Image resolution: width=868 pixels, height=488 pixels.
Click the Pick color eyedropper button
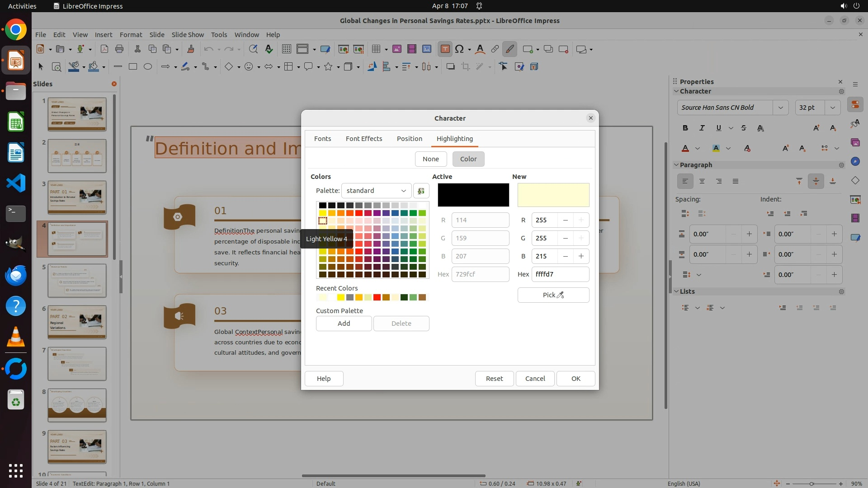coord(553,295)
